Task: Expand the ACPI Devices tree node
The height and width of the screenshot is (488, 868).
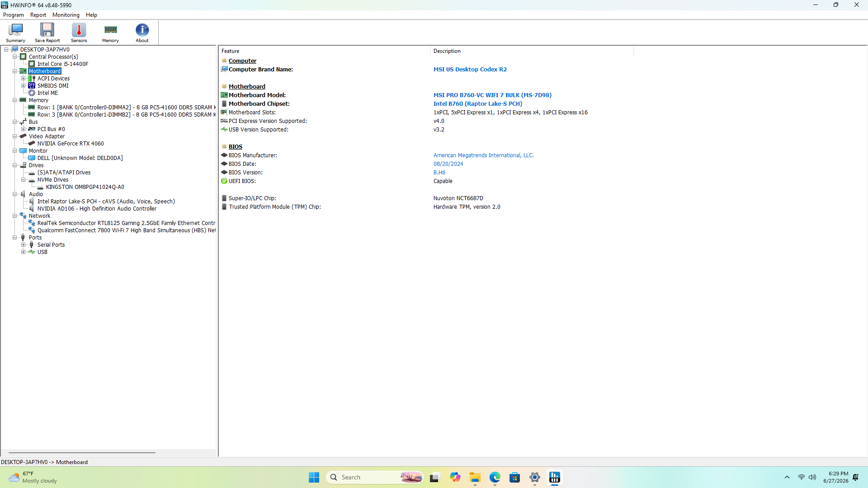Action: pos(24,79)
